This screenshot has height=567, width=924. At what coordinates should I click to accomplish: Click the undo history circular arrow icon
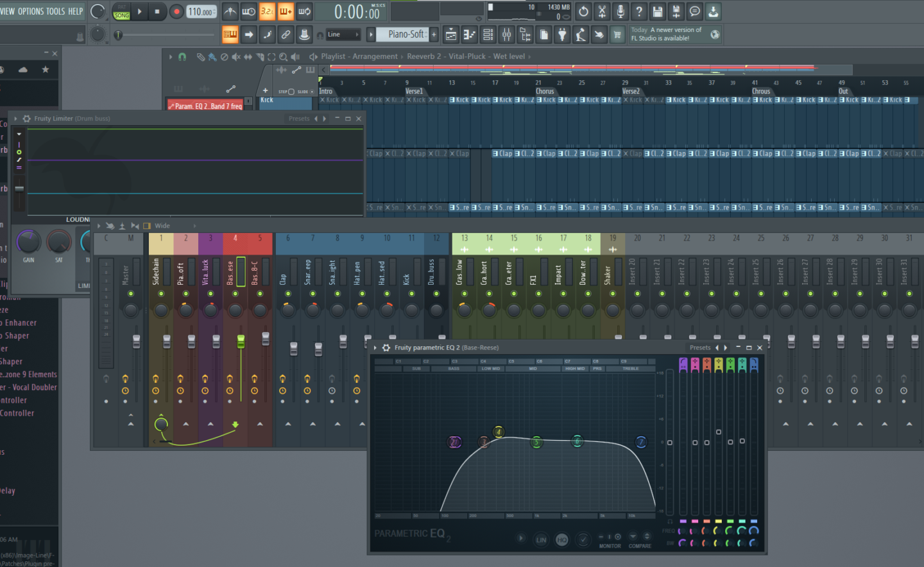(x=583, y=12)
